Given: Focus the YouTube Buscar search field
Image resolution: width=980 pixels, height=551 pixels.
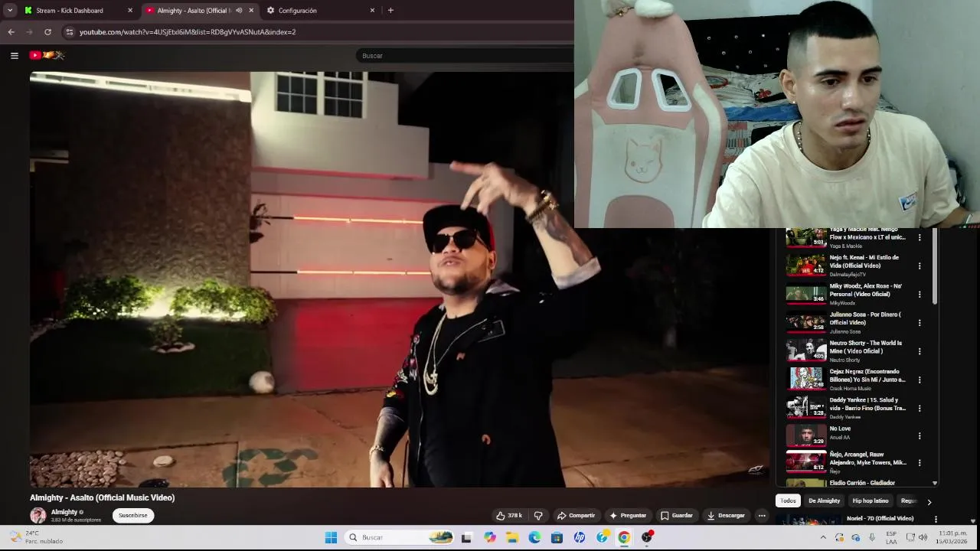Looking at the screenshot, I should 463,56.
